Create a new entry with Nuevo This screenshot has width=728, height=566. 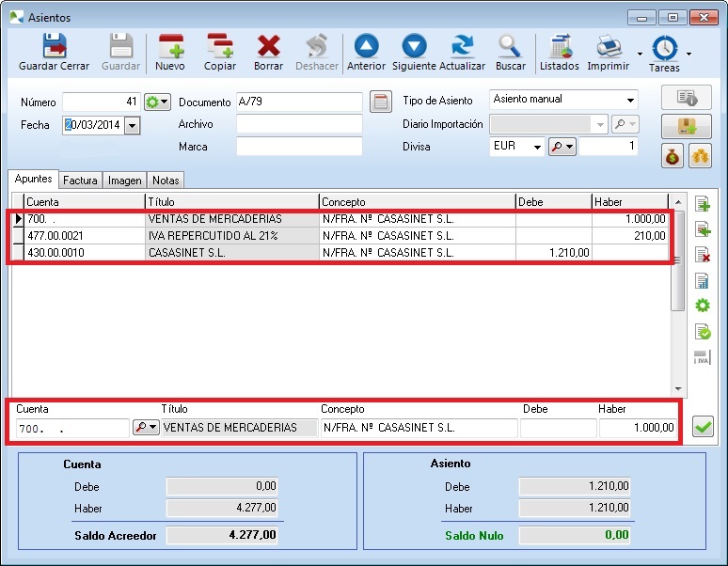(x=170, y=52)
